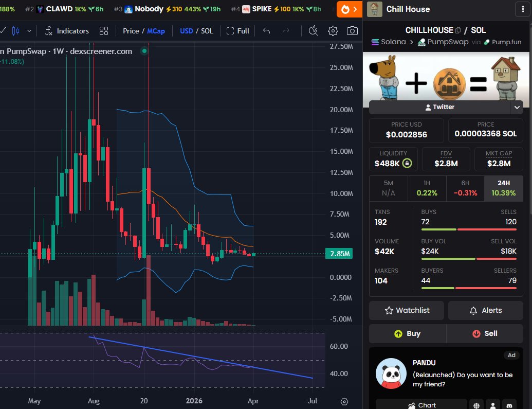
Task: Toggle Price to MCap display
Action: click(156, 31)
